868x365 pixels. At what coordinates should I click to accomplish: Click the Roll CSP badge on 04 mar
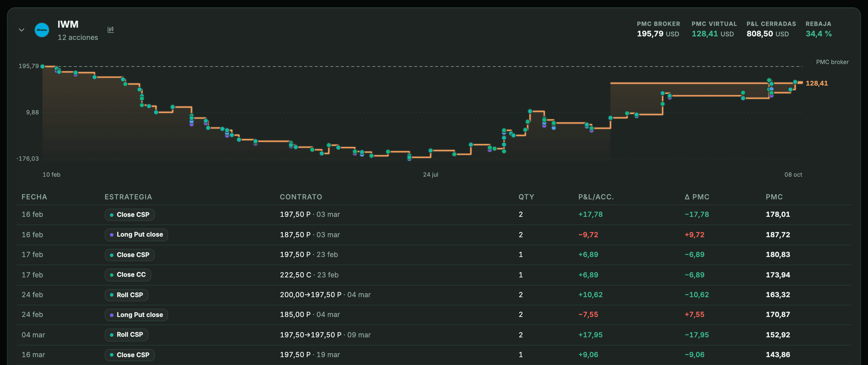tap(126, 335)
